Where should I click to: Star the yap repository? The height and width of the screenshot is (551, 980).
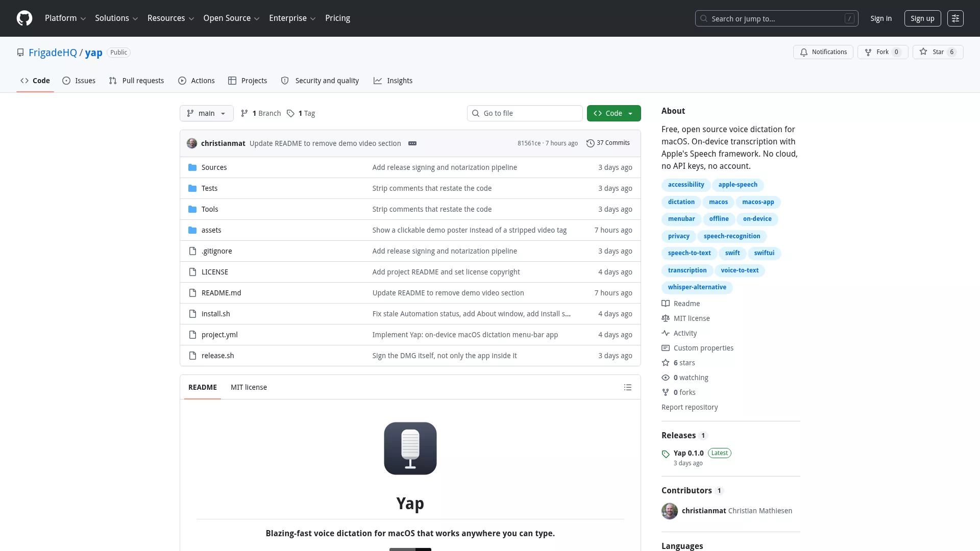click(938, 52)
